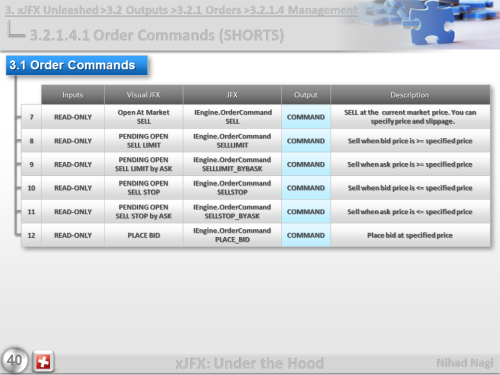
Task: Go to 3.2.1.4 Management breadcrumb
Action: (x=300, y=10)
